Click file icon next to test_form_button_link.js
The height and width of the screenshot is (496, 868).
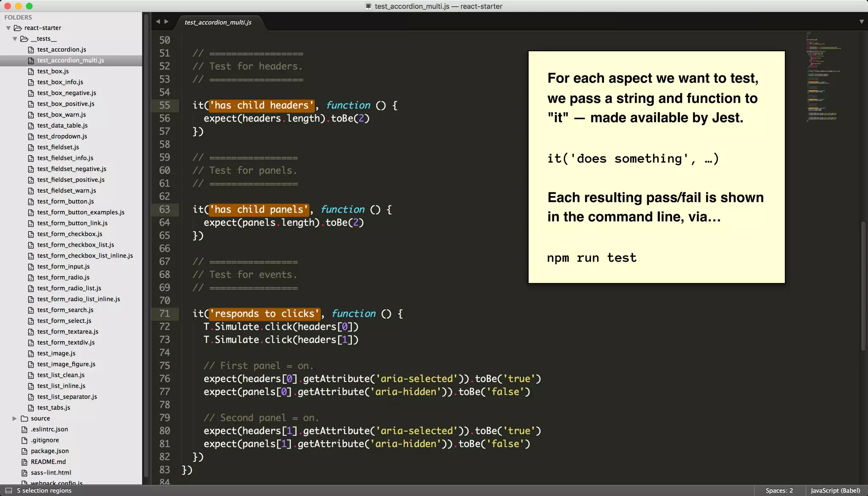coord(31,224)
